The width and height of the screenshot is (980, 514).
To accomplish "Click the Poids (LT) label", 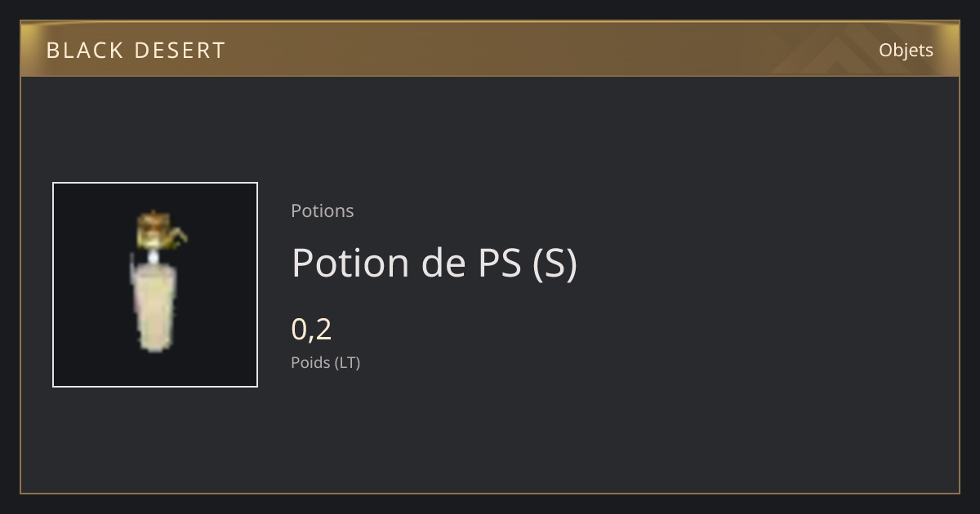I will [325, 362].
